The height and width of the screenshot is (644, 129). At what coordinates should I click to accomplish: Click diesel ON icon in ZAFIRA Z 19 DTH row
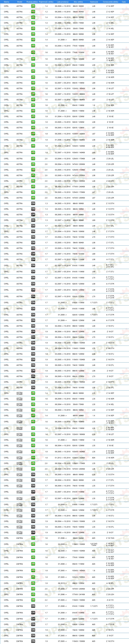(x=33, y=641)
